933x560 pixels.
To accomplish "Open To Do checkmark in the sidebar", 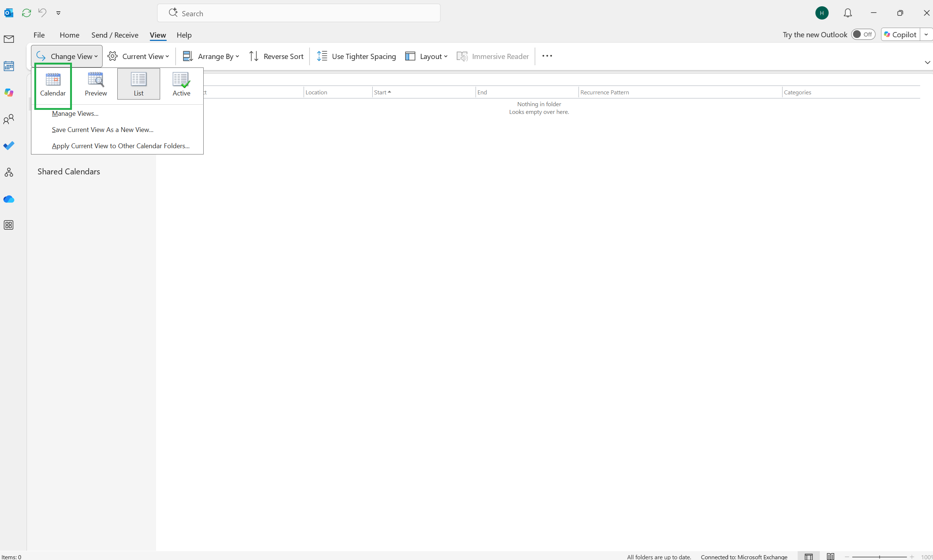I will coord(9,146).
